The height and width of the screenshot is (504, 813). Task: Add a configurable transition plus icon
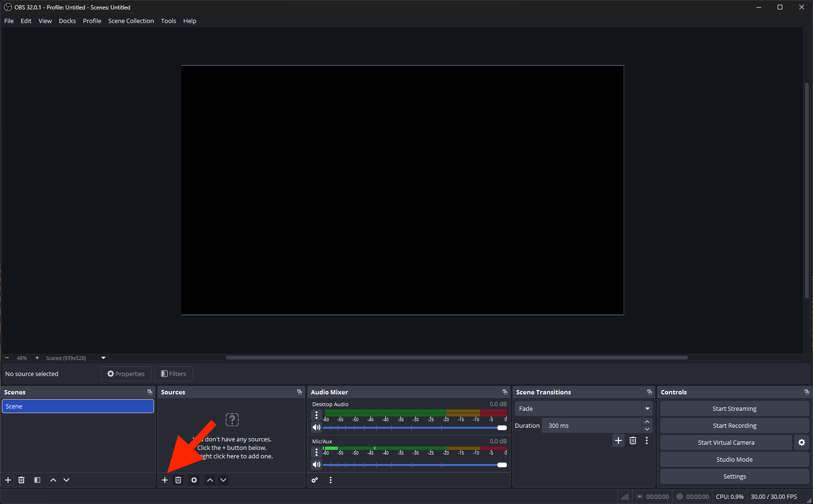(618, 440)
